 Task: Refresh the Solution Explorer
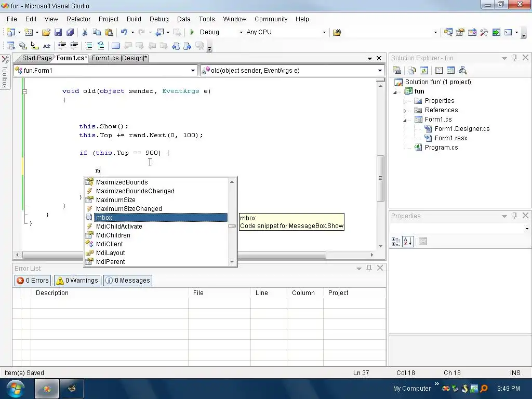424,70
